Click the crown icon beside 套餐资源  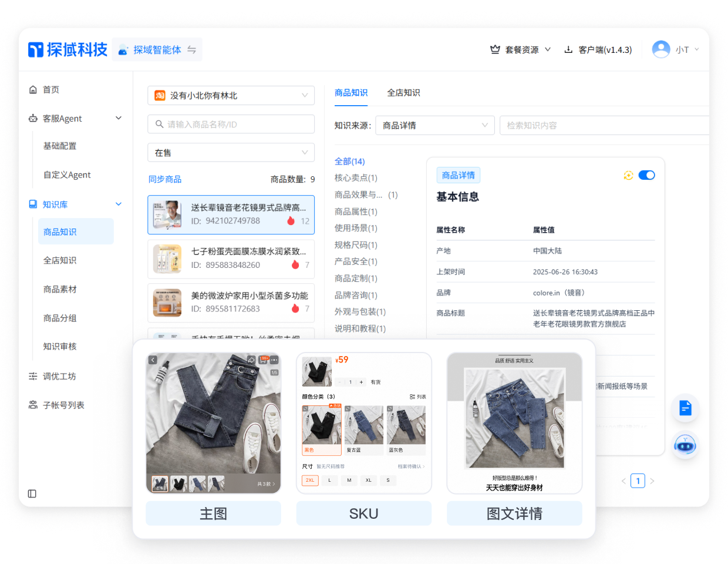[493, 50]
